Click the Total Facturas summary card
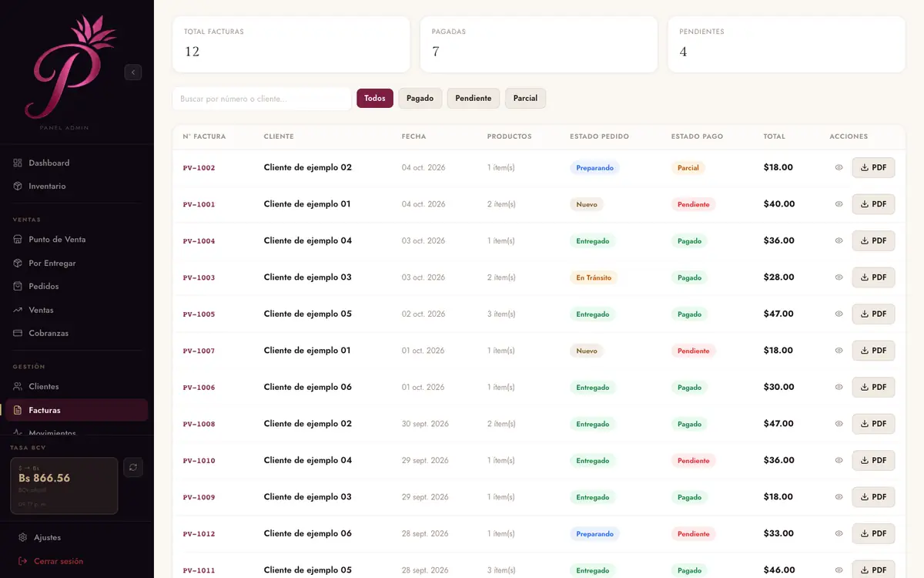This screenshot has height=578, width=924. tap(291, 45)
